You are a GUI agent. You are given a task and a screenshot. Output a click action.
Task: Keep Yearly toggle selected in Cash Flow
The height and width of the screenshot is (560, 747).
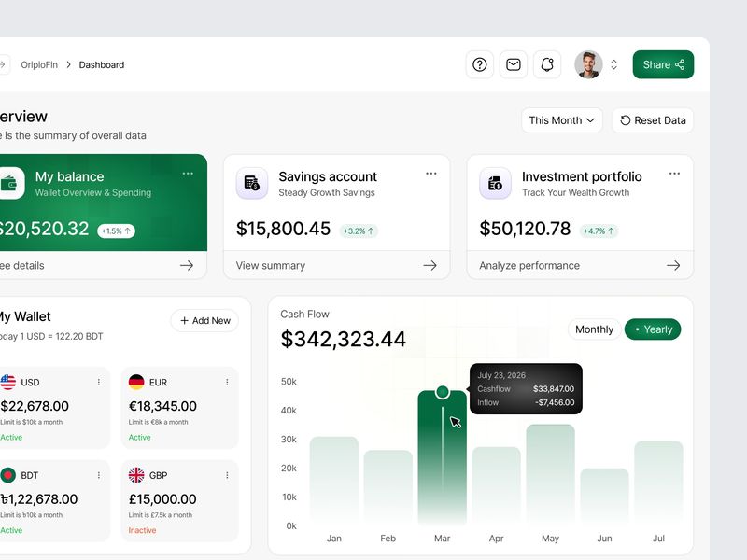point(653,329)
